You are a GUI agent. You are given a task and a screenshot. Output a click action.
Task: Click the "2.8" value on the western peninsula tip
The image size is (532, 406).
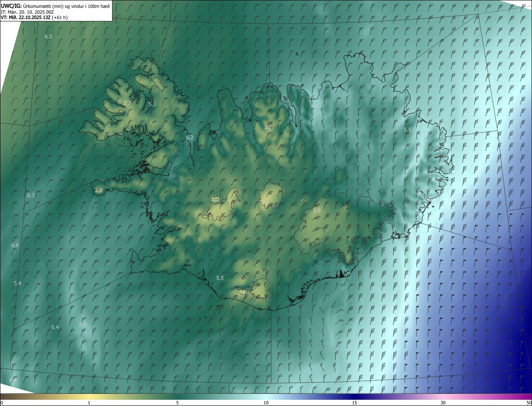click(x=99, y=190)
